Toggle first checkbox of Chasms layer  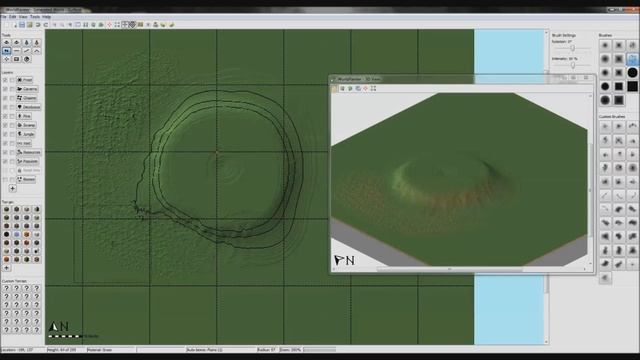5,98
